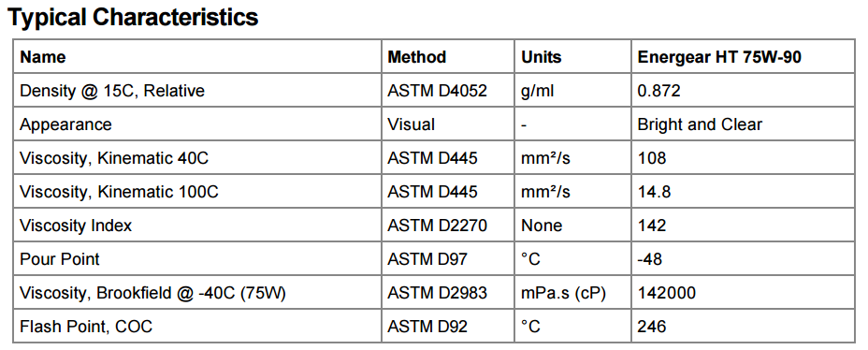The image size is (868, 350).
Task: Click Viscosity, Kinematic 100C row label
Action: click(119, 192)
